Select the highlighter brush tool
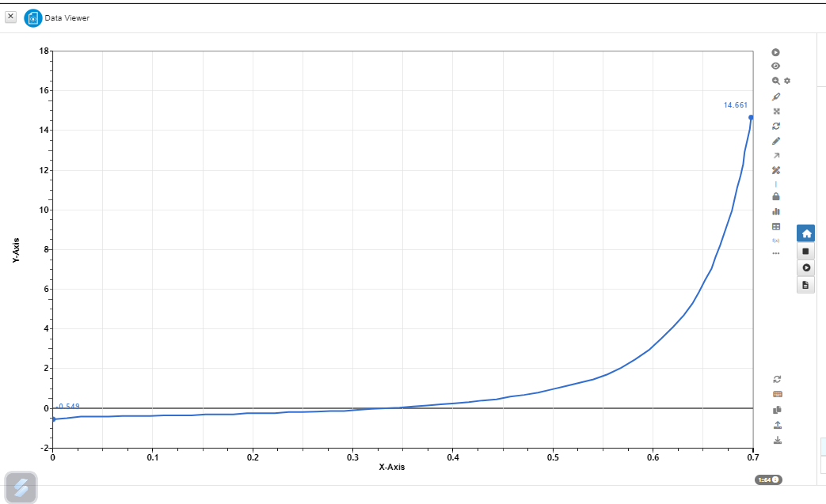 point(776,97)
